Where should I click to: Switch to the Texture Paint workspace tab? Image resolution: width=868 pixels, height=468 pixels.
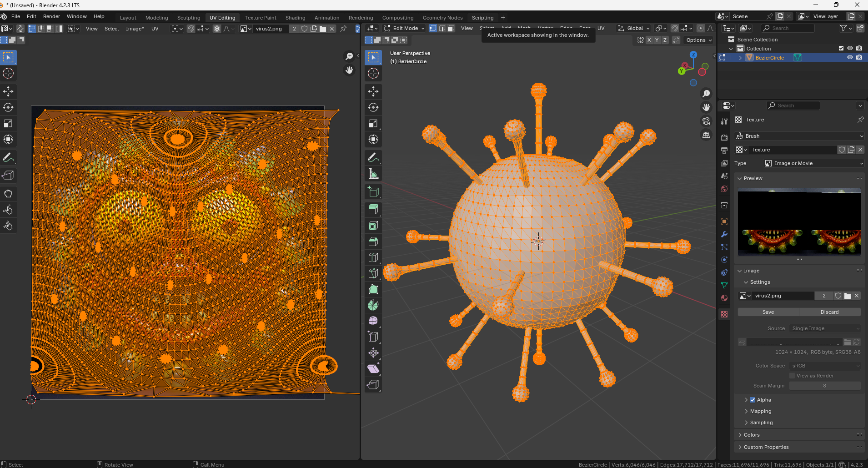pyautogui.click(x=260, y=18)
